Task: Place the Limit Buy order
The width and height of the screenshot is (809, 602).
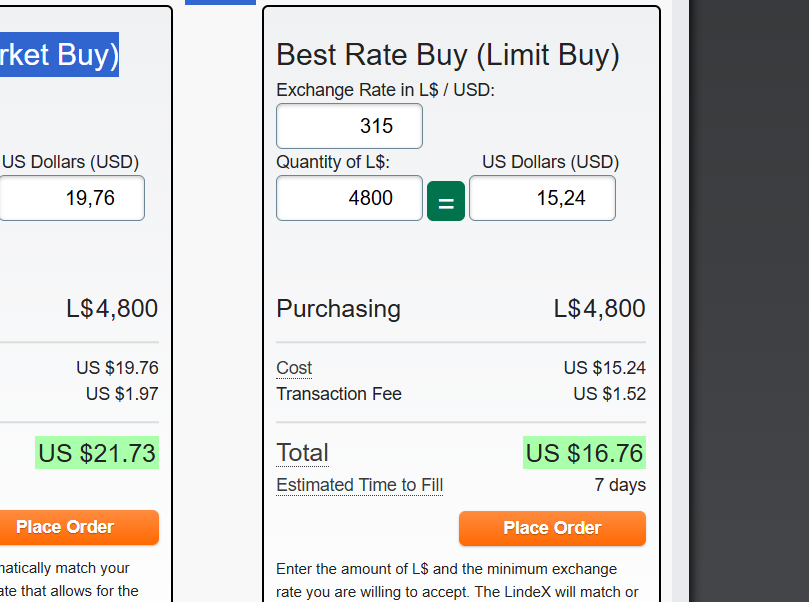Action: click(x=552, y=528)
